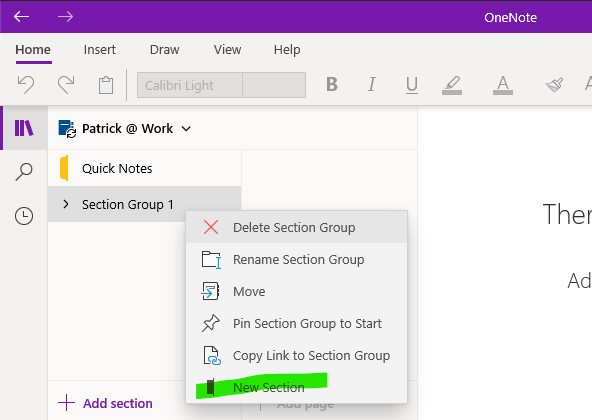Switch to the Insert tab
Viewport: 592px width, 420px height.
click(x=100, y=49)
